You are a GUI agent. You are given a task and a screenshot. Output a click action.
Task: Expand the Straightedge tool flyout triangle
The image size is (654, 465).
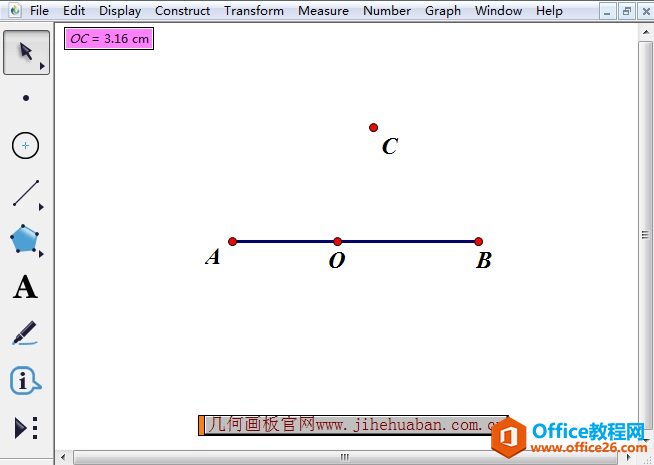[x=41, y=207]
